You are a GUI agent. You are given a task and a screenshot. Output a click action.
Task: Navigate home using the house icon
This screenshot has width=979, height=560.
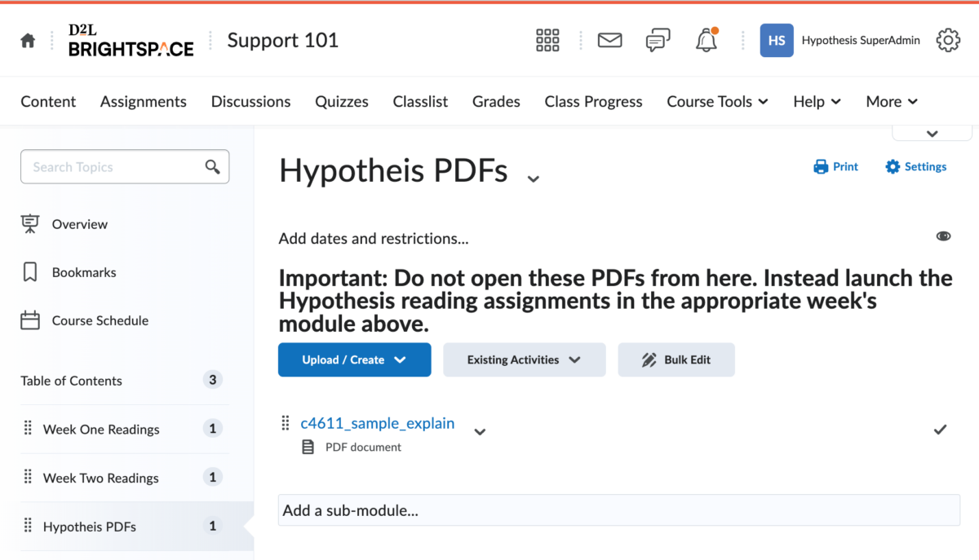[27, 39]
